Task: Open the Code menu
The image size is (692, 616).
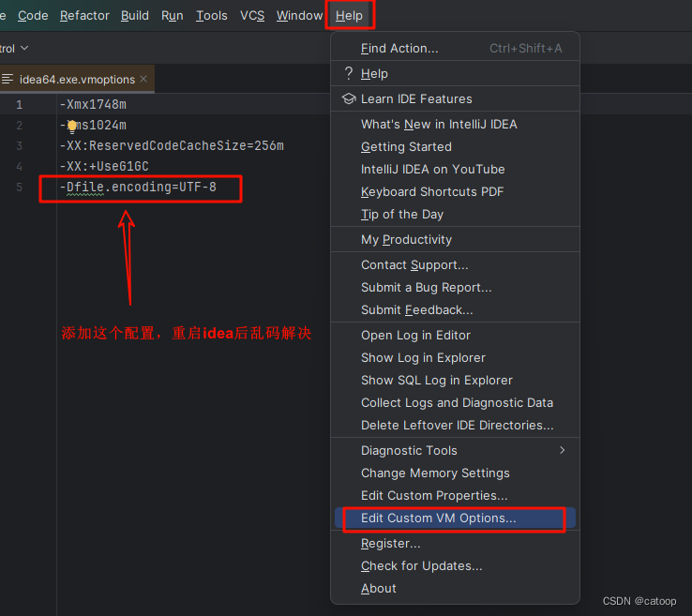Action: pos(33,15)
